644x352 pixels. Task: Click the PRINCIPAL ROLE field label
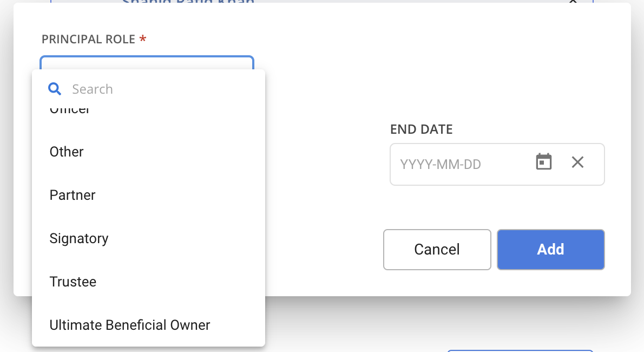pyautogui.click(x=88, y=40)
